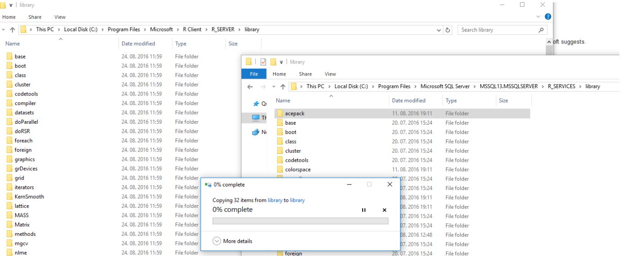Open the File tab in SQL Server window
The width and height of the screenshot is (644, 265).
click(254, 74)
